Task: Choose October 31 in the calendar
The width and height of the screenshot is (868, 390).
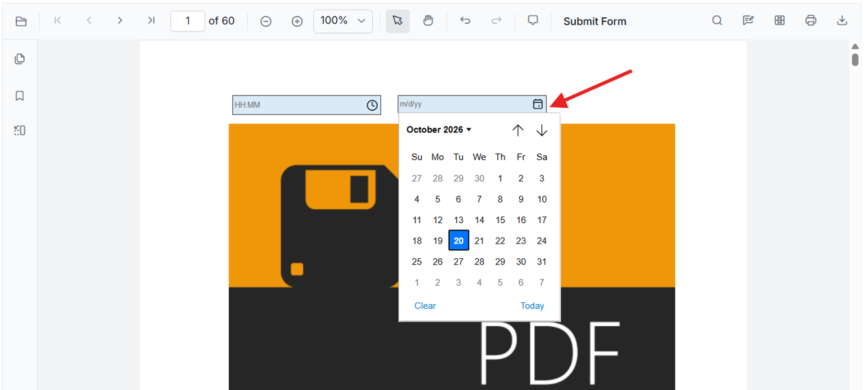Action: point(542,262)
